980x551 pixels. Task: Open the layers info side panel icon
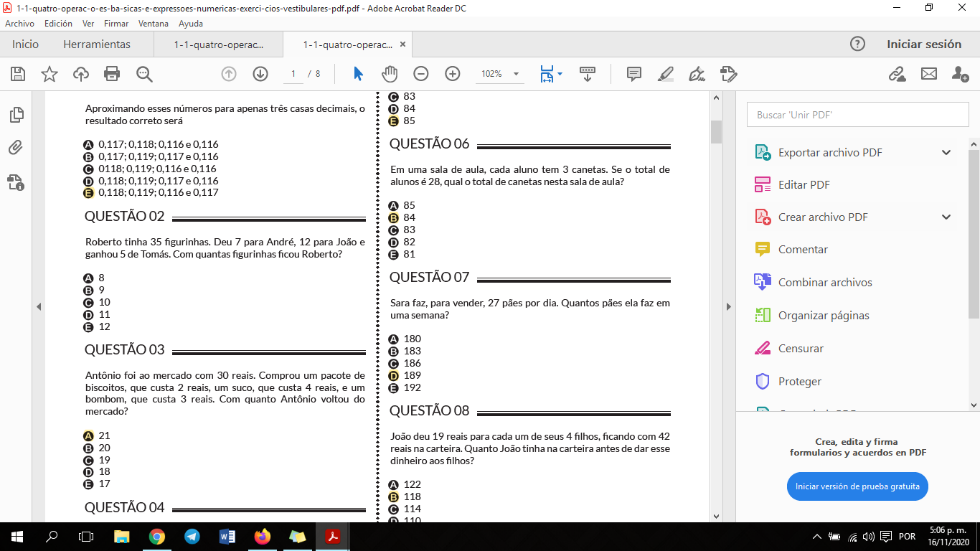tap(16, 182)
